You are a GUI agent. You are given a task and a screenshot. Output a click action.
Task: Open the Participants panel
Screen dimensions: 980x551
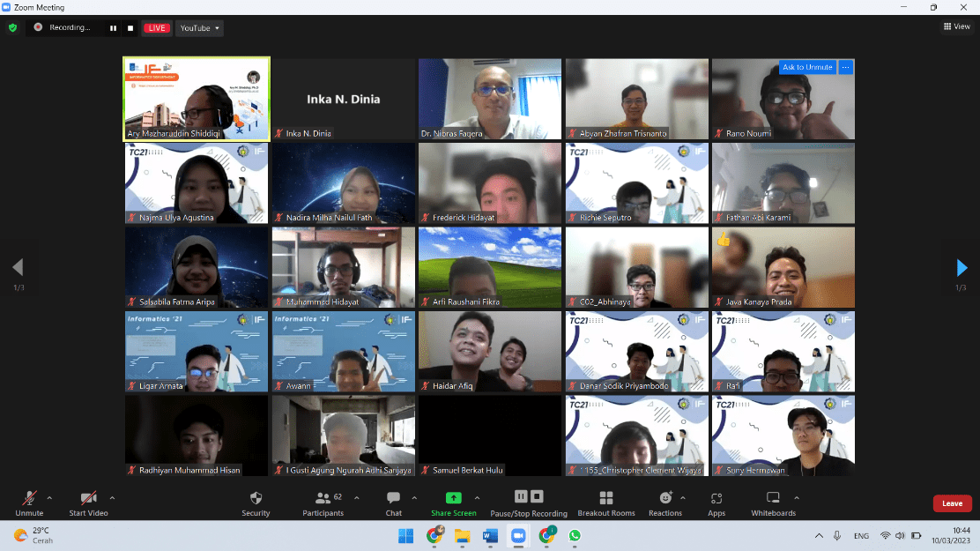323,499
